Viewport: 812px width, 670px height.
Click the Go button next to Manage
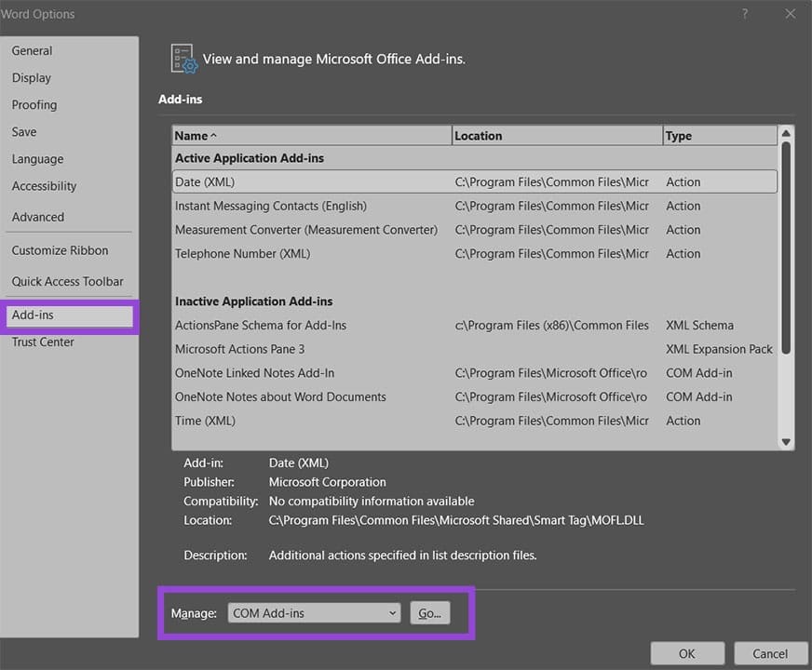428,612
